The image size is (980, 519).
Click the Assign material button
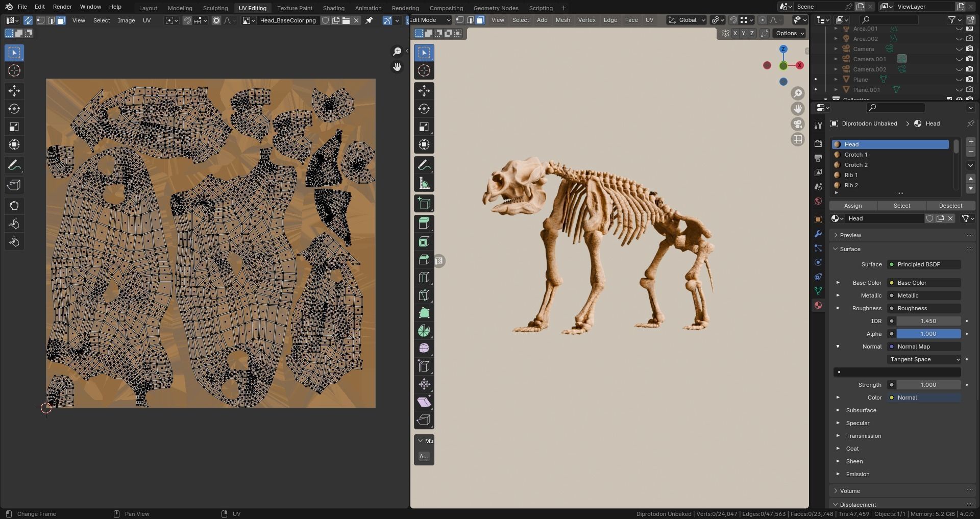click(x=853, y=206)
